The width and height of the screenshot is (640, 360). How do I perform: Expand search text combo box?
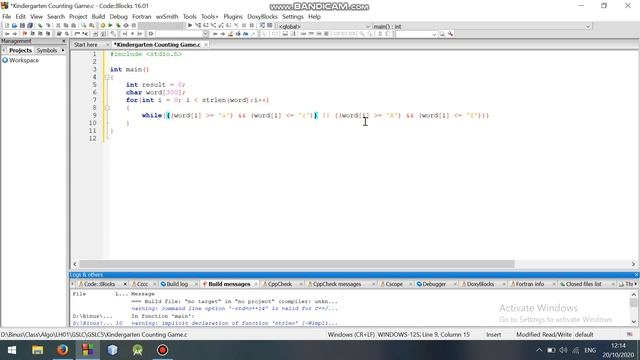205,34
